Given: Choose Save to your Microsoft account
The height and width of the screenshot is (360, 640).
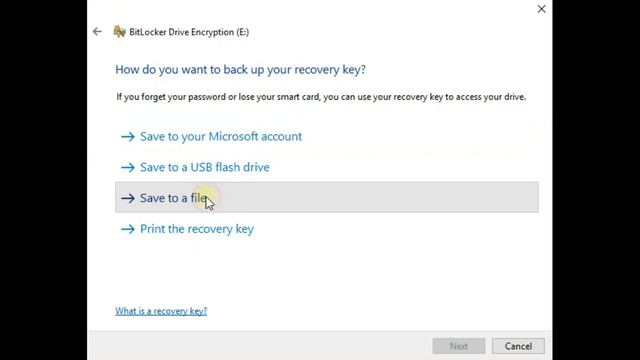Looking at the screenshot, I should tap(221, 136).
